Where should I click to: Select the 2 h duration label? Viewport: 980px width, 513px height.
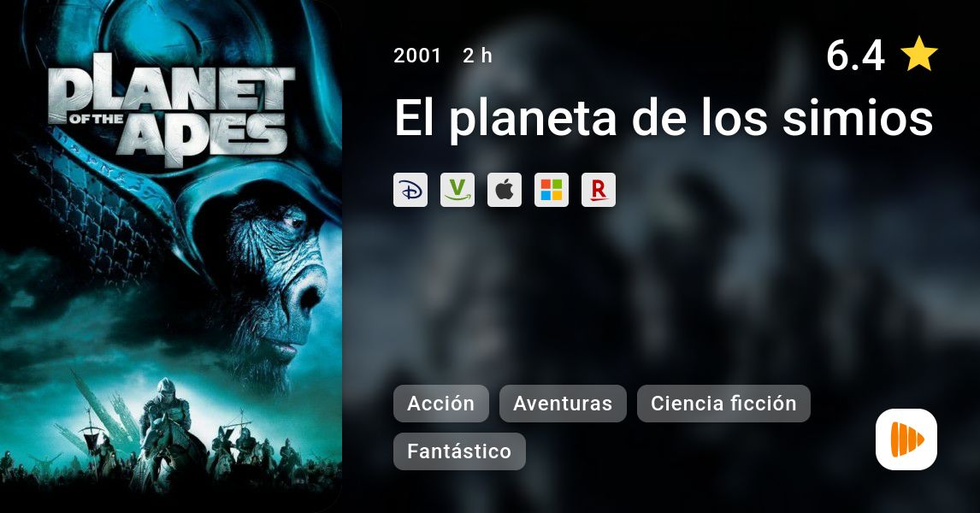pyautogui.click(x=477, y=56)
